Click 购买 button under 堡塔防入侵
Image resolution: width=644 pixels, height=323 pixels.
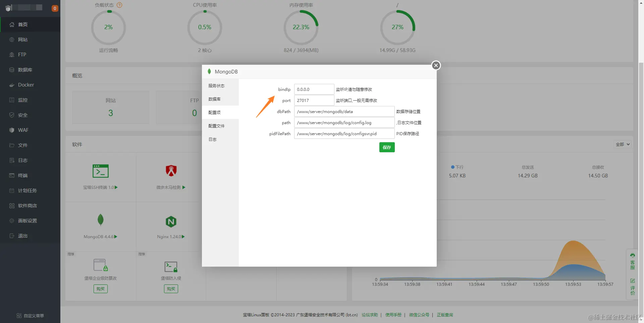tap(171, 289)
